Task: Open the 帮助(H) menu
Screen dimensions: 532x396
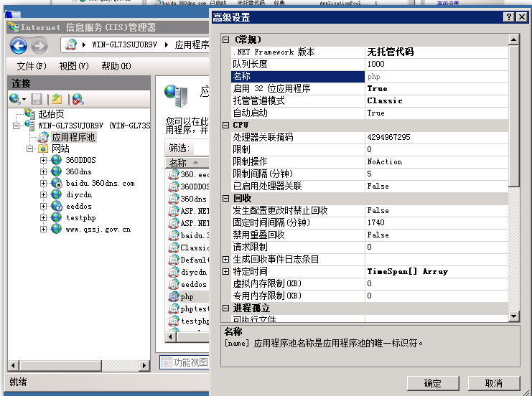Action: tap(116, 66)
